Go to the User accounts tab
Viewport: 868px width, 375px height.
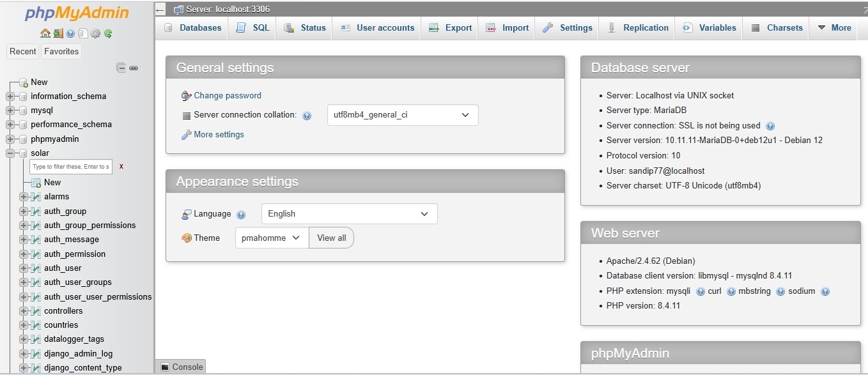[x=377, y=28]
